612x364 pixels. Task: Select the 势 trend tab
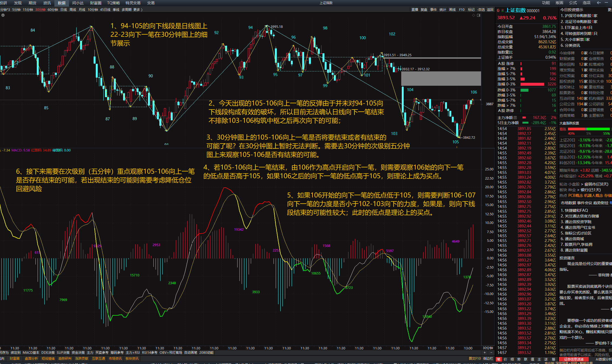click(x=519, y=359)
